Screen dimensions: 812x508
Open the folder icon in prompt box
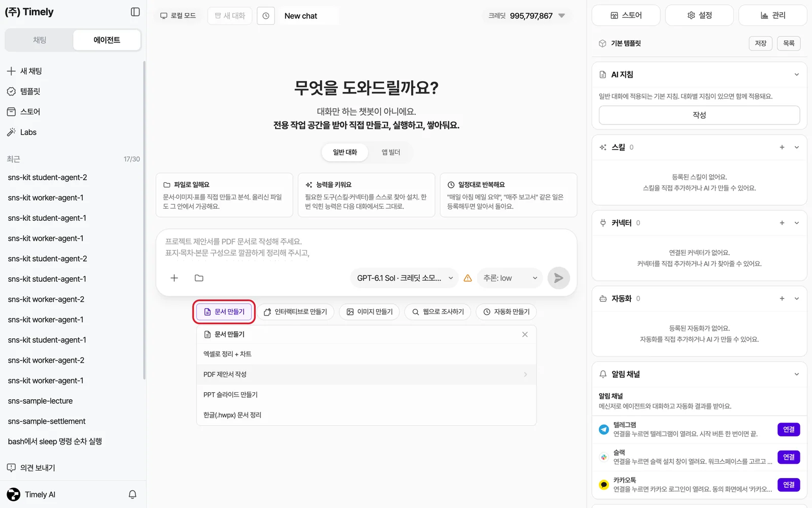(199, 278)
